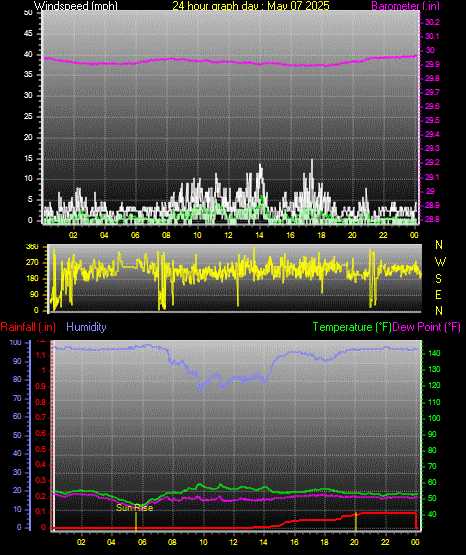
Task: Click the 35 windspeed axis value
Action: pyautogui.click(x=28, y=74)
